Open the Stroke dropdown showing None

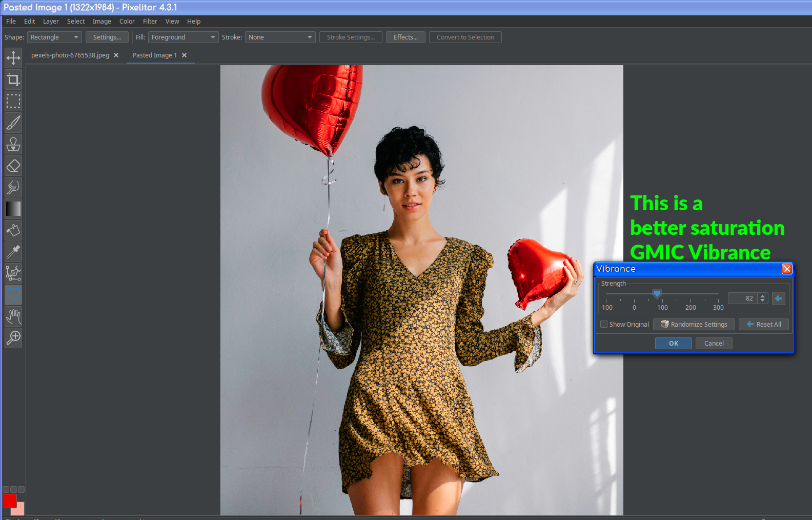pos(280,37)
